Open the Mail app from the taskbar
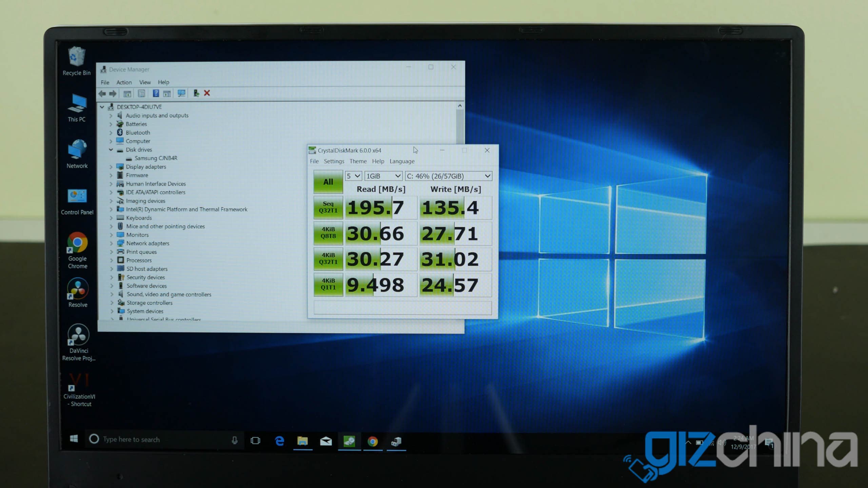 point(326,441)
